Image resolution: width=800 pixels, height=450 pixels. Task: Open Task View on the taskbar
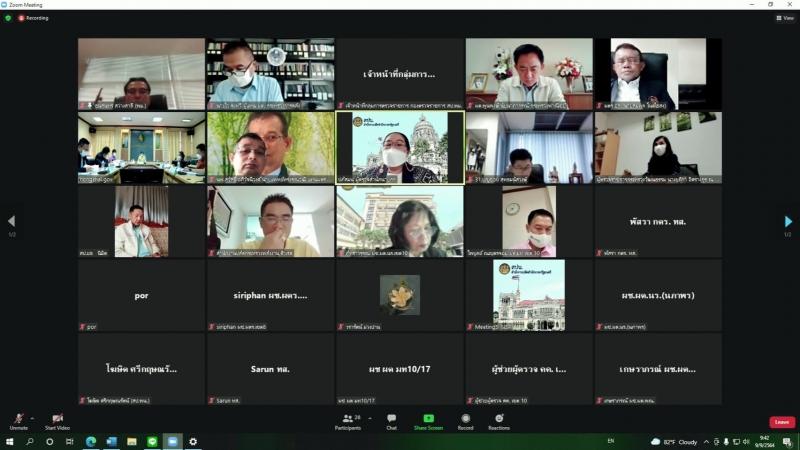coord(69,441)
